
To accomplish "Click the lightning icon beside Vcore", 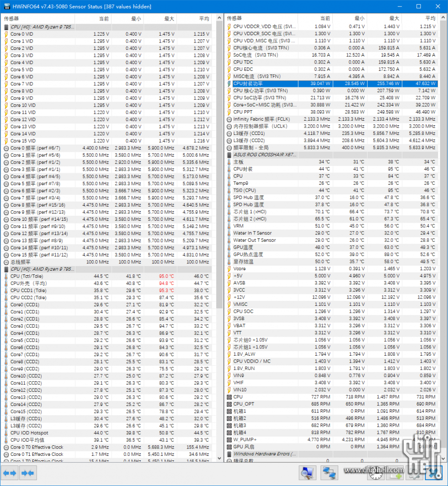I will tap(229, 269).
